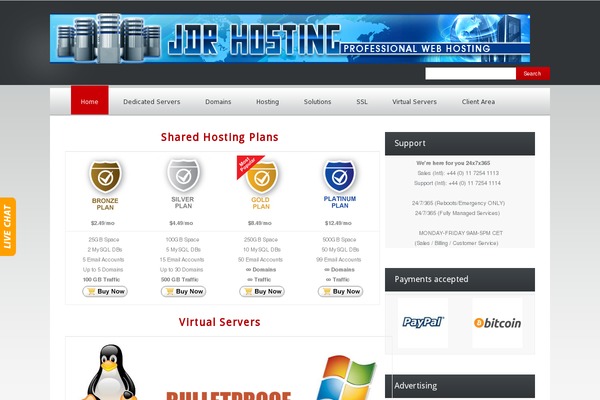Click the 100GB Space feature

pos(183,240)
